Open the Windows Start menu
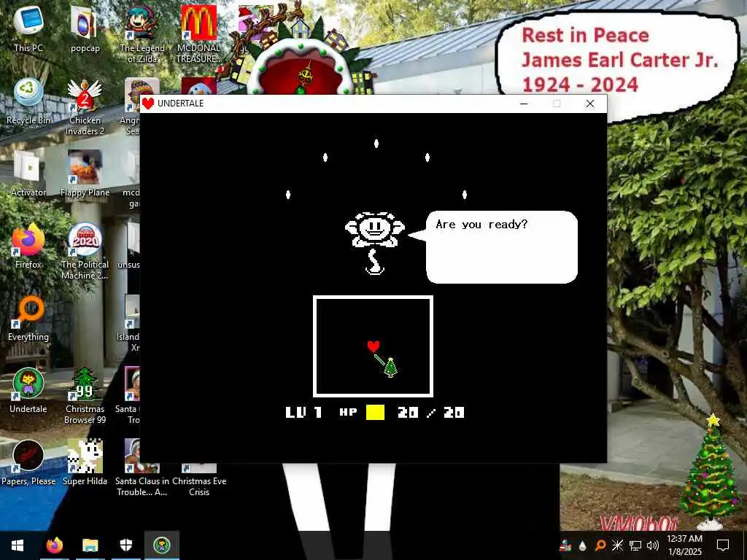The image size is (747, 560). [x=18, y=545]
